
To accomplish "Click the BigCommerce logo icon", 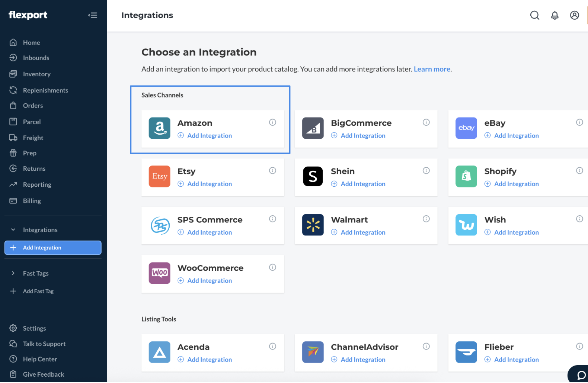I will [x=313, y=128].
